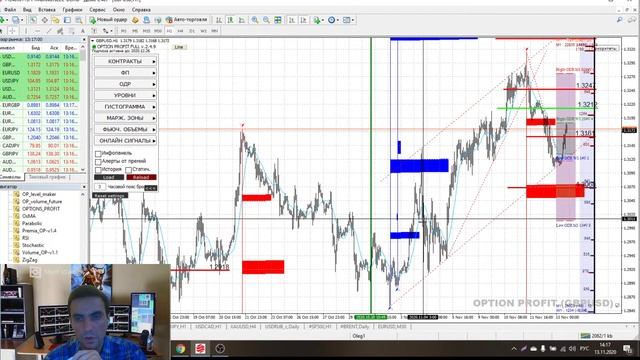
Task: Select the line chart type icon
Action: pos(242,20)
